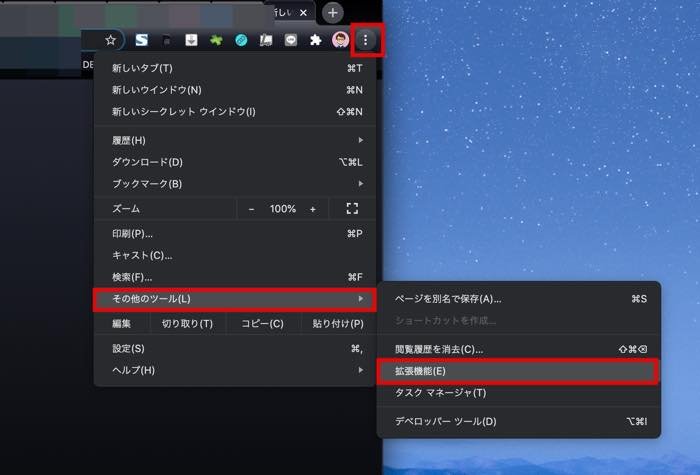Open the three-dot Chrome menu button
This screenshot has height=475, width=700.
(365, 40)
